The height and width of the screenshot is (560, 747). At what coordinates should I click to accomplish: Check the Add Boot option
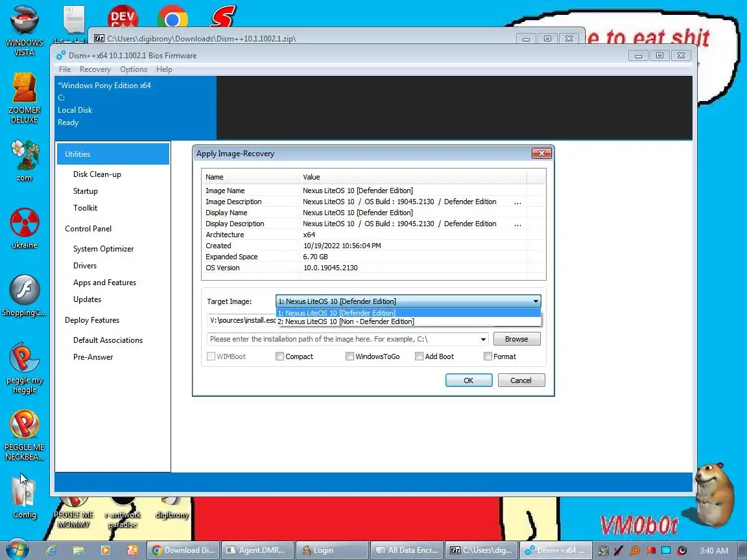[420, 356]
